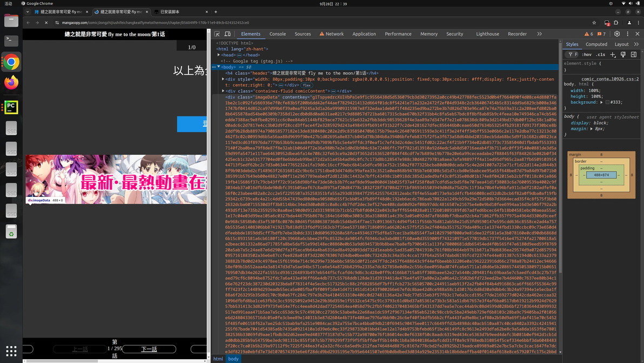This screenshot has width=644, height=363.
Task: Click the issues counter showing 7
Action: 601,34
